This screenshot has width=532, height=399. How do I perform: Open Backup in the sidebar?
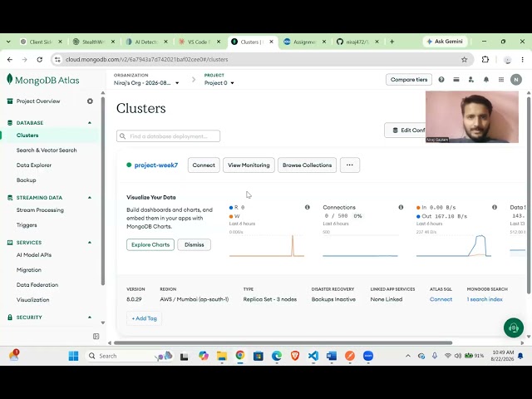click(x=26, y=180)
